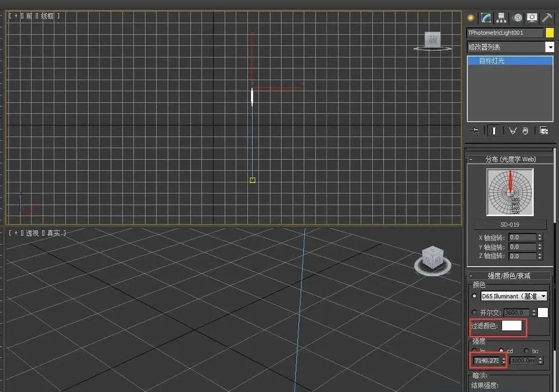Select the lm intensity unit radio
This screenshot has width=559, height=392.
[474, 351]
